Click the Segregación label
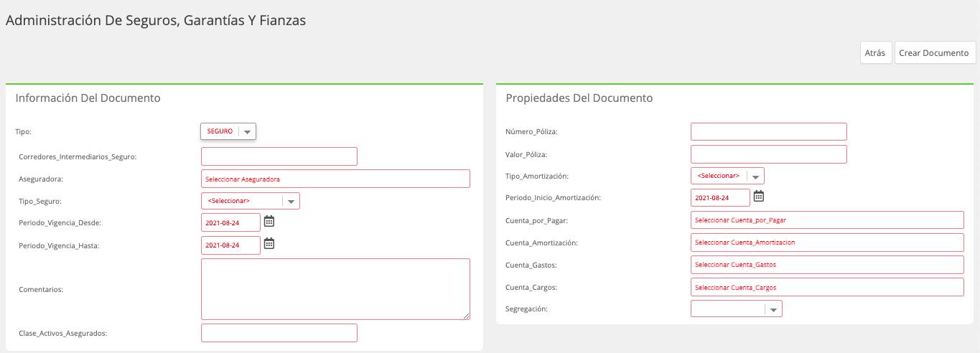This screenshot has width=980, height=353. (526, 309)
